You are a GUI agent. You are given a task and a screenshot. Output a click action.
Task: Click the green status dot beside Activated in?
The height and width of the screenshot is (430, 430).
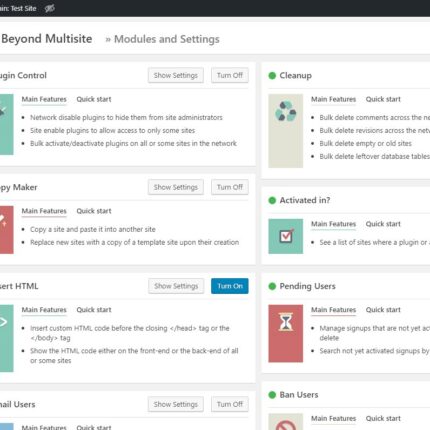click(x=272, y=200)
